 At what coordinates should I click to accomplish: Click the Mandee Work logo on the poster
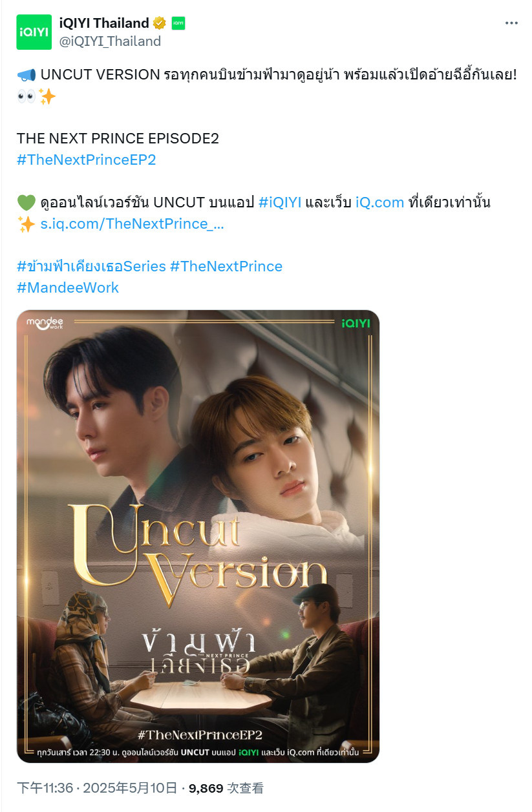click(x=48, y=323)
